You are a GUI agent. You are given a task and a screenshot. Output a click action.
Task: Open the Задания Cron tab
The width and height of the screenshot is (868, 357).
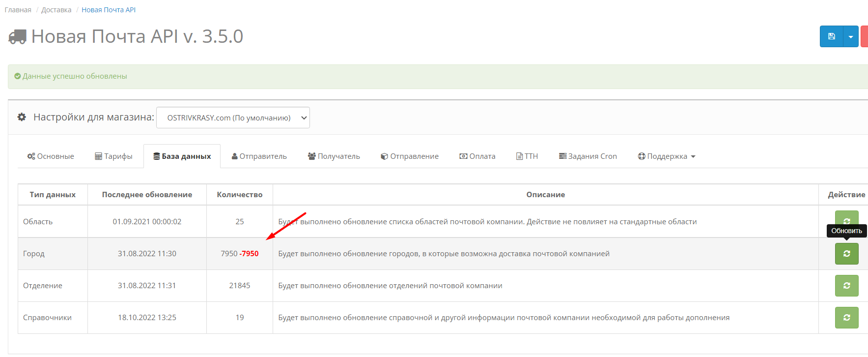point(588,156)
